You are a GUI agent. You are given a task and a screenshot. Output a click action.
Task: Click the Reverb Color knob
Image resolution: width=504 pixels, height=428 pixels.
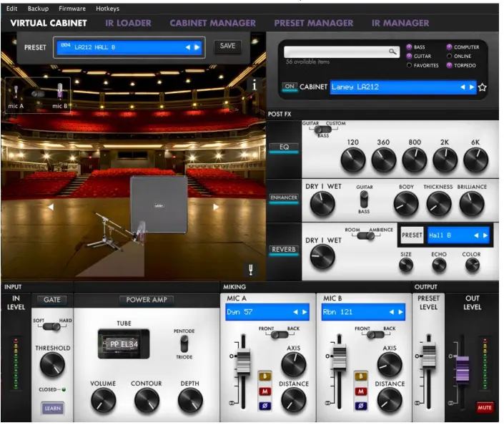pos(472,265)
